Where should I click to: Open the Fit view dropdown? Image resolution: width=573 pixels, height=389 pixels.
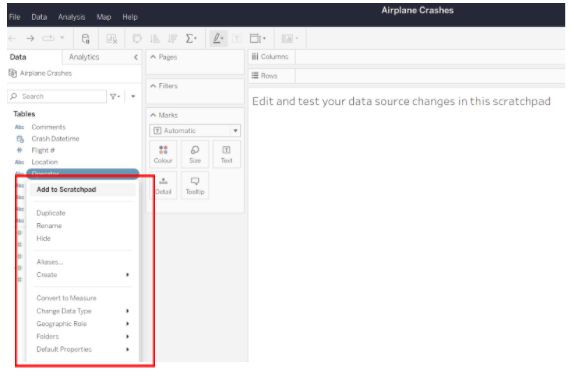tap(258, 39)
